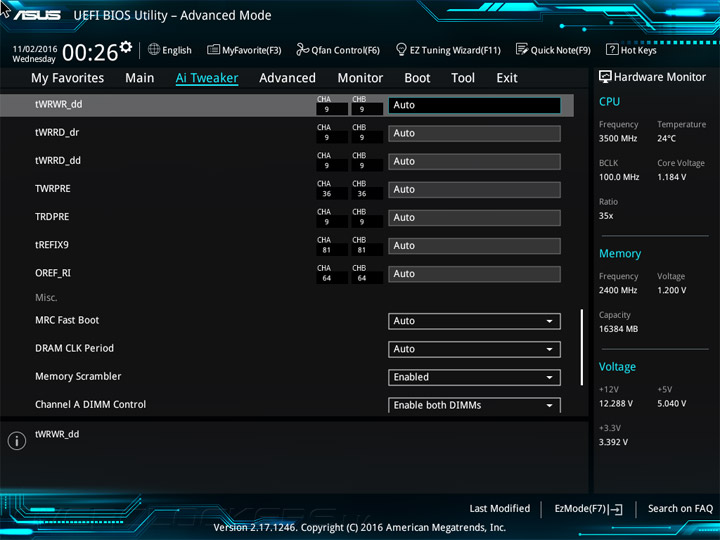The width and height of the screenshot is (720, 540).
Task: Open the Tool tab
Action: tap(463, 78)
